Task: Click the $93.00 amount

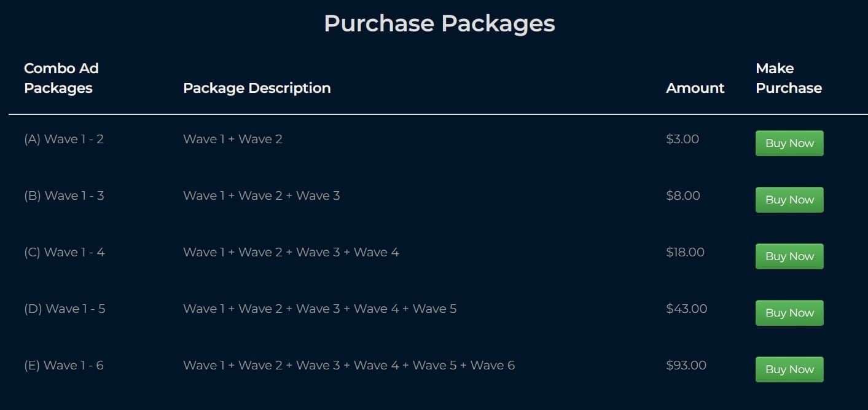Action: [x=686, y=365]
